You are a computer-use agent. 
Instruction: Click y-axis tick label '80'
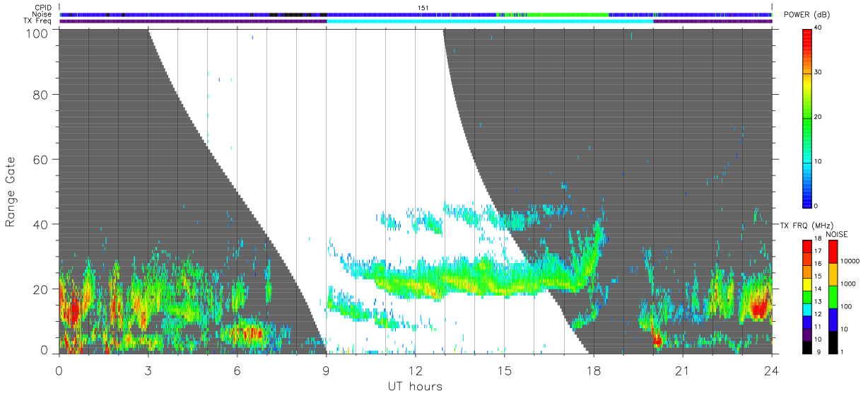point(40,95)
